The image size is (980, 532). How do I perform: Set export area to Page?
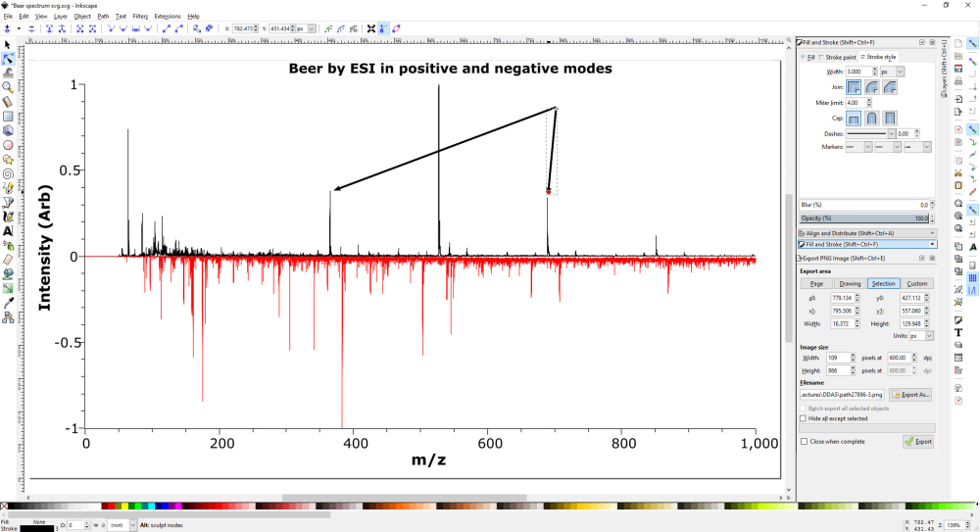[816, 284]
